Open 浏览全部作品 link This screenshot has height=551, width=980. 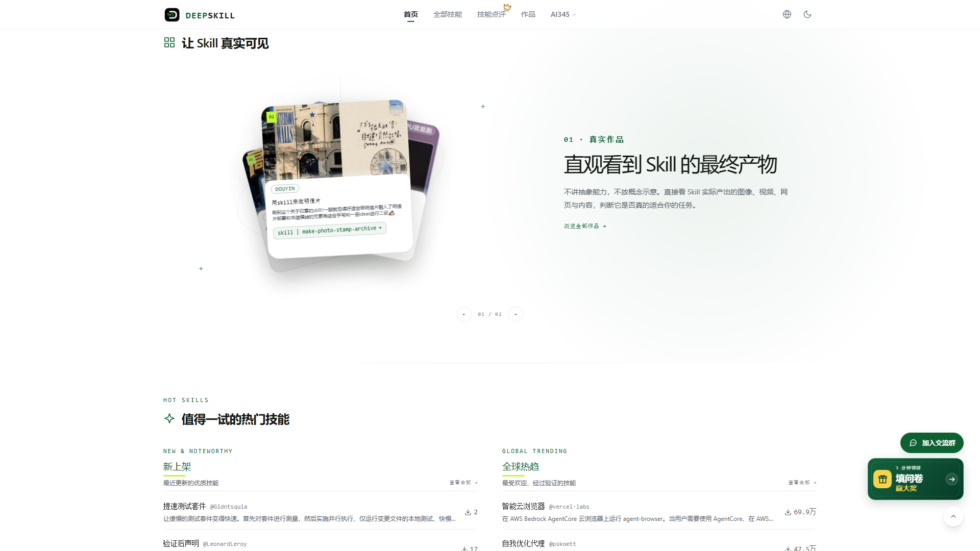[x=585, y=226]
